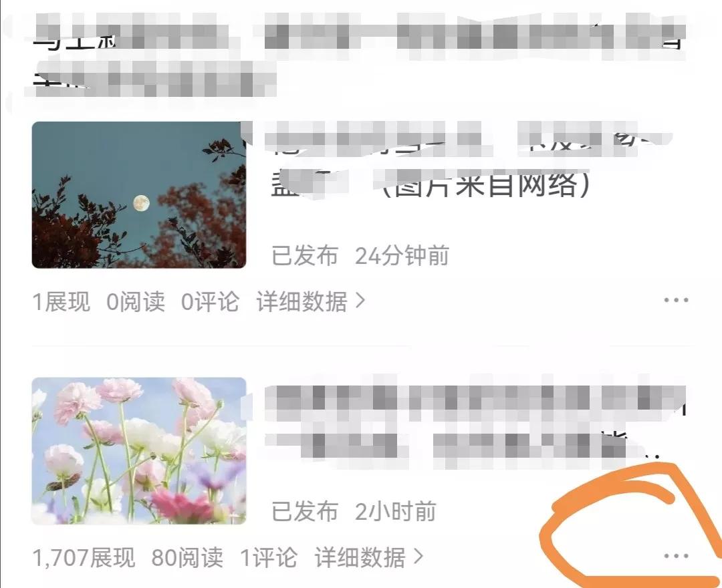
Task: Click the chevron after 详细数据 under moon article
Action: (x=360, y=301)
